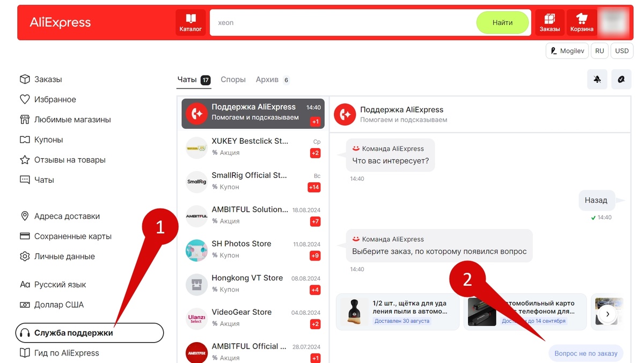644x363 pixels.
Task: Click the +7 unread badge on AMBITFUL Solution
Action: 315,221
